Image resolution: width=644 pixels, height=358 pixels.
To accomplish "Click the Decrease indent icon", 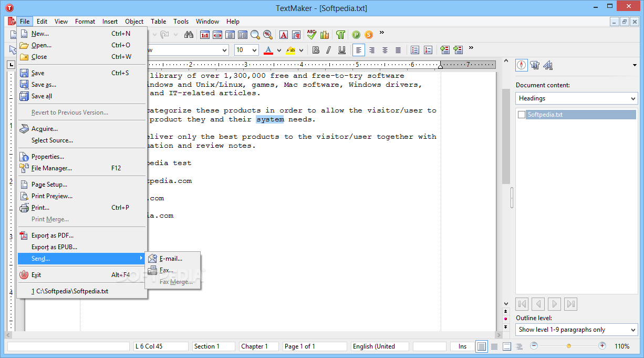I will tap(445, 50).
